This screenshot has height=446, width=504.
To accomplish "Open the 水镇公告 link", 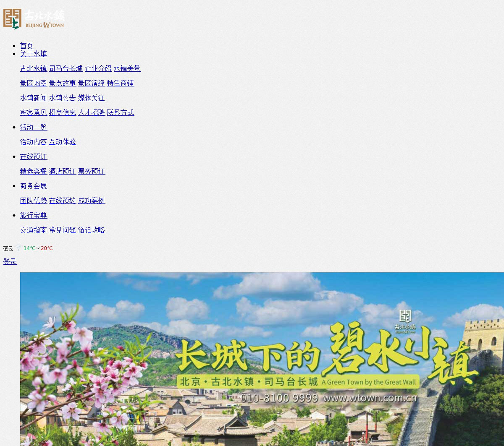I will [63, 98].
